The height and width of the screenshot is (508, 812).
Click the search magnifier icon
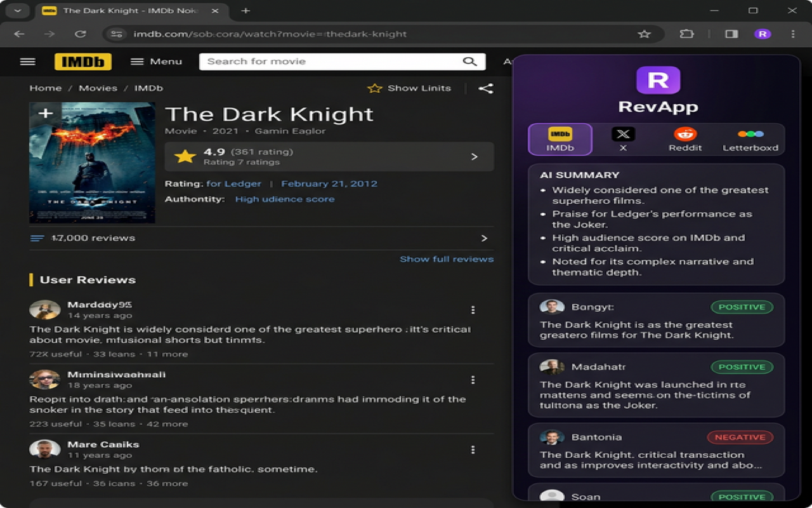click(469, 62)
